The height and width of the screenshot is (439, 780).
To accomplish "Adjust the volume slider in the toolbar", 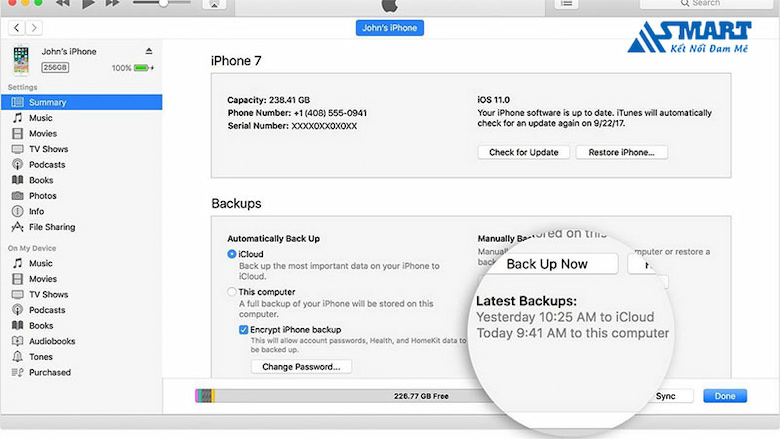I will click(x=165, y=4).
